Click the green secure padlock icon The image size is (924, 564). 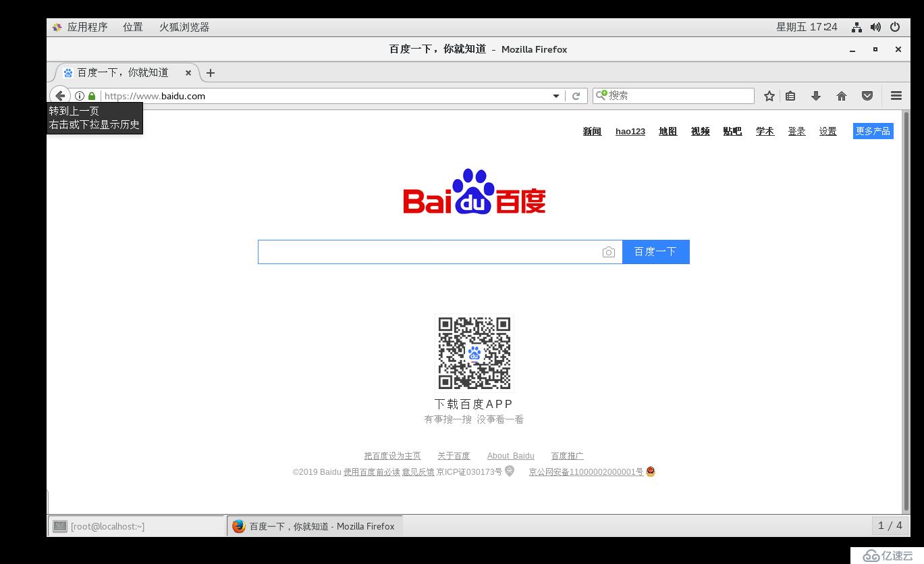click(x=92, y=96)
